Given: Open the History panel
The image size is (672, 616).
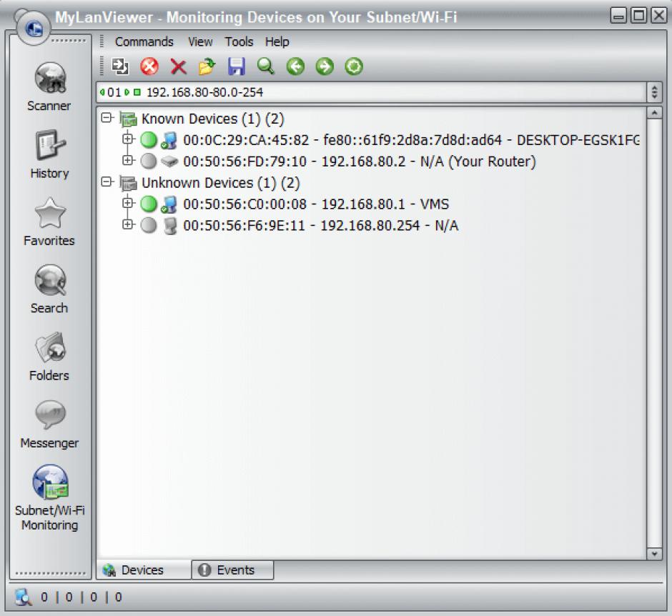Looking at the screenshot, I should (x=50, y=154).
